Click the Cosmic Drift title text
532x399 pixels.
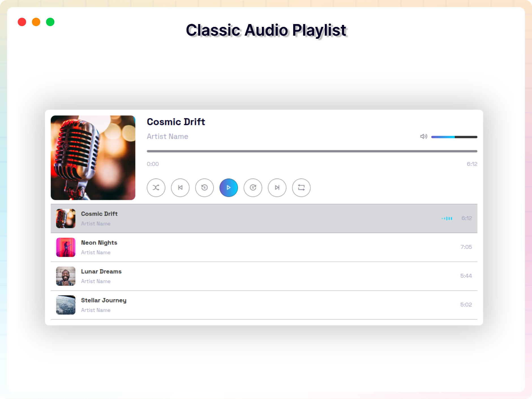pos(176,122)
